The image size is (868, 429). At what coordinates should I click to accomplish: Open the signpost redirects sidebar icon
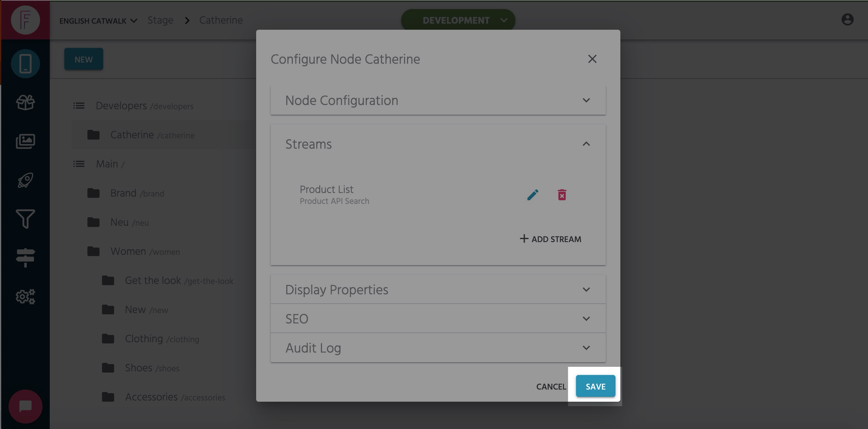pos(25,258)
